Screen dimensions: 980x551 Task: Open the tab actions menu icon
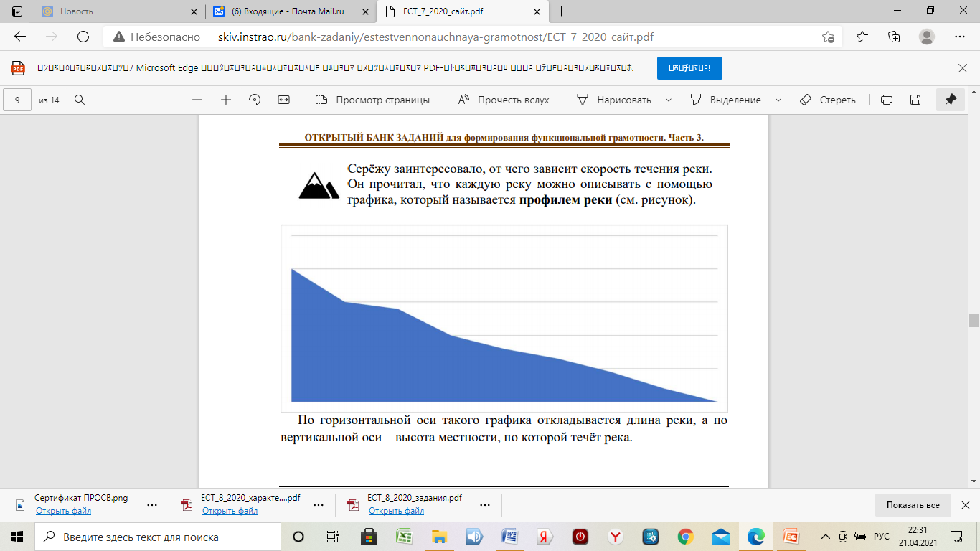coord(17,11)
